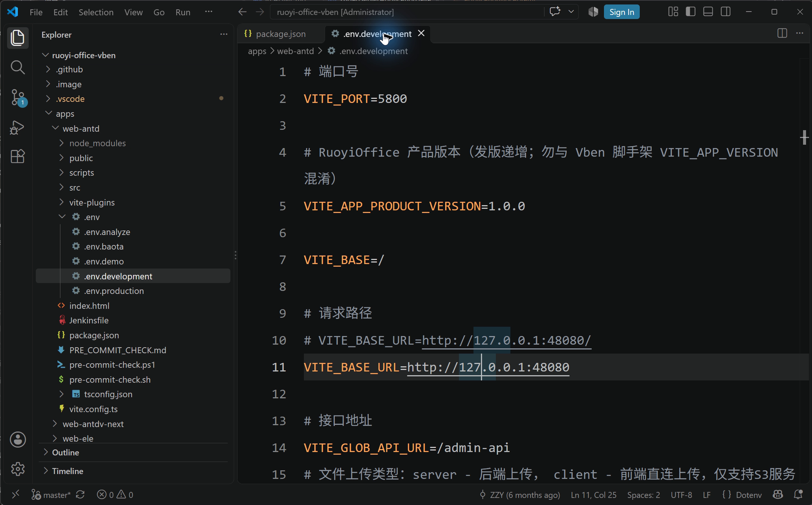Image resolution: width=812 pixels, height=505 pixels.
Task: Open the chat dropdown arrow in title bar
Action: (x=571, y=12)
